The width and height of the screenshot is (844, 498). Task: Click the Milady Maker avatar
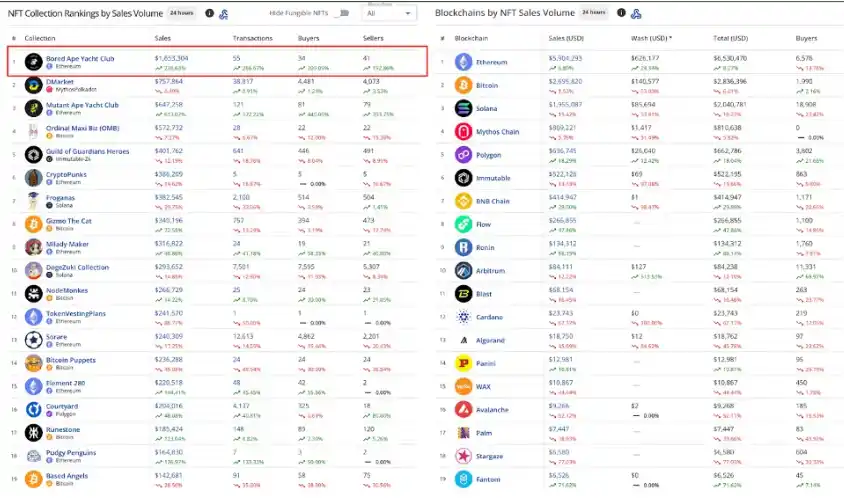coord(33,247)
